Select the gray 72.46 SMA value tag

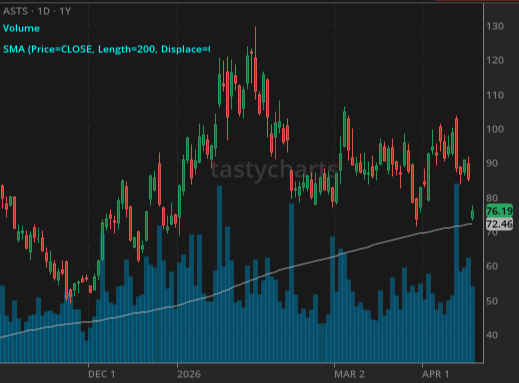[x=499, y=224]
